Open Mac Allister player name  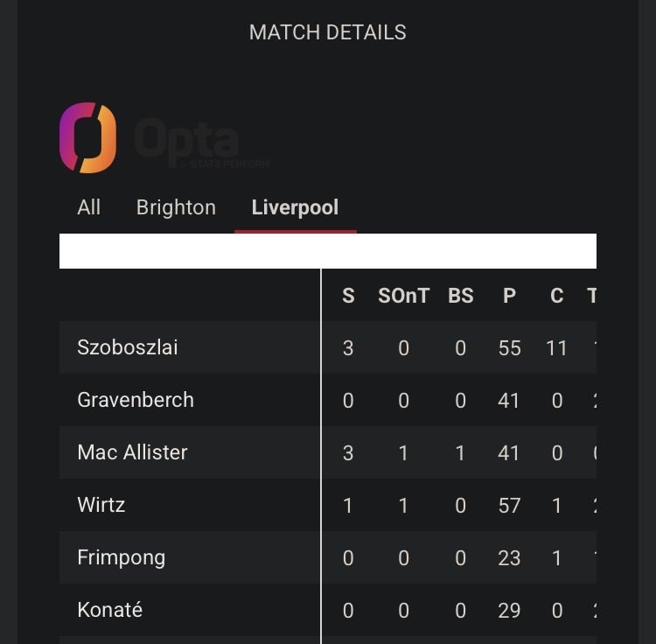pyautogui.click(x=132, y=452)
